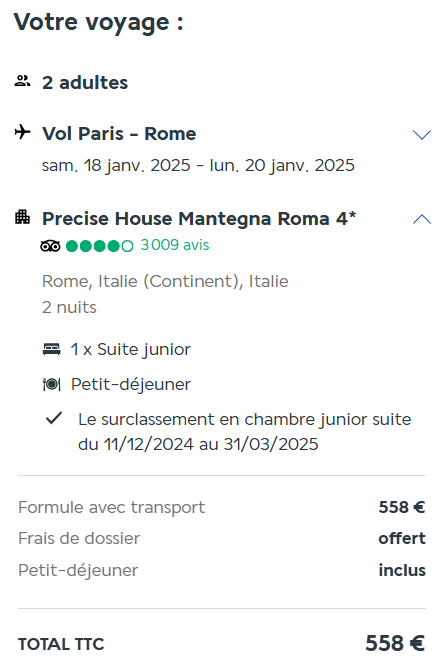Click the hotel building icon
The image size is (440, 669).
(x=23, y=217)
